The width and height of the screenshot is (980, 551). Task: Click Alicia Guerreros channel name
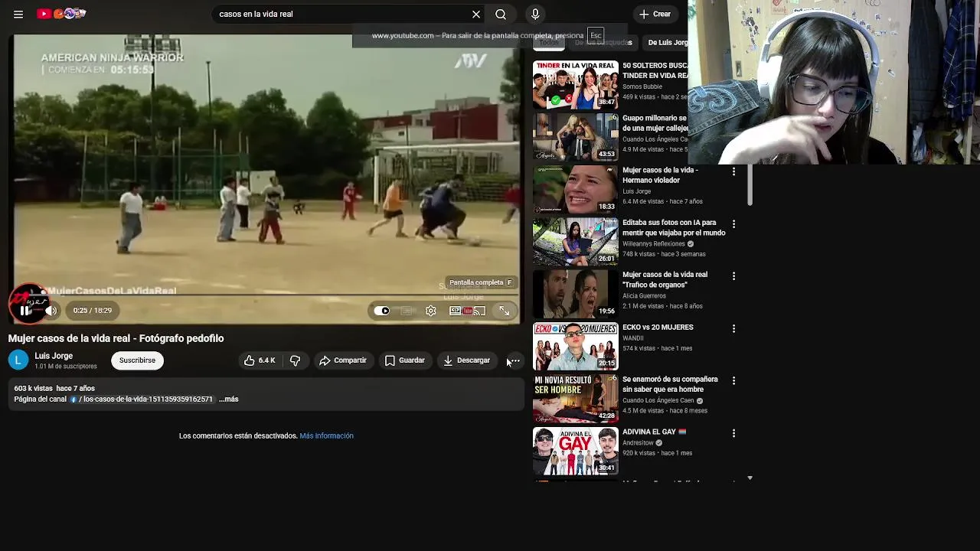pyautogui.click(x=644, y=296)
